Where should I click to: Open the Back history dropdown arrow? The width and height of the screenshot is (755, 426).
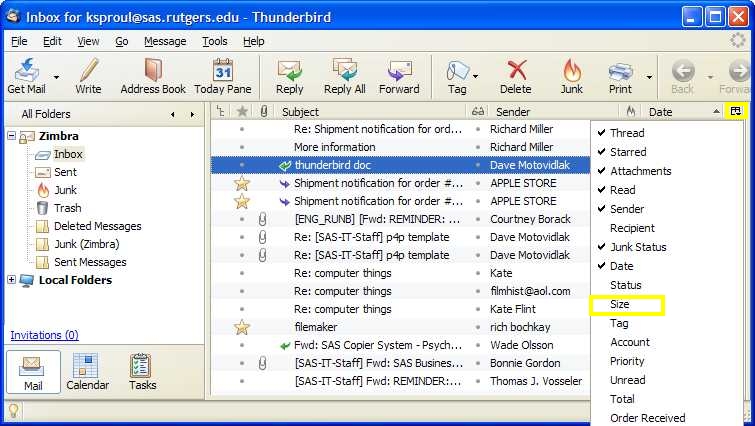[710, 77]
